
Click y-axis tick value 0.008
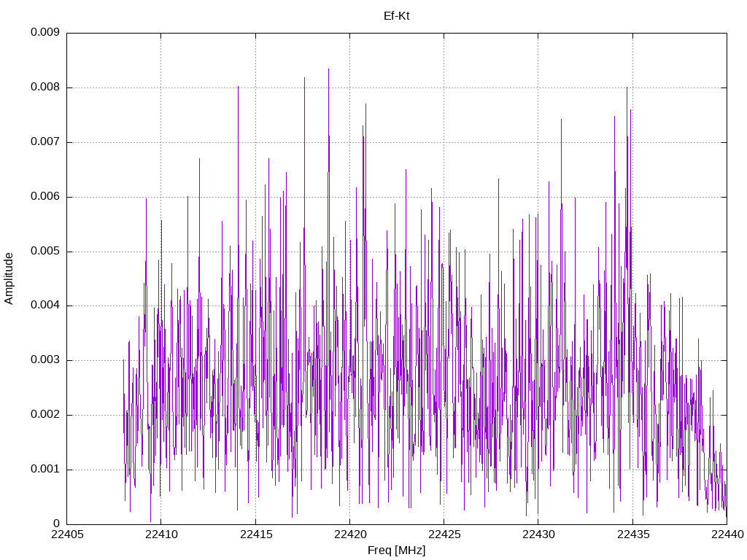click(x=45, y=87)
